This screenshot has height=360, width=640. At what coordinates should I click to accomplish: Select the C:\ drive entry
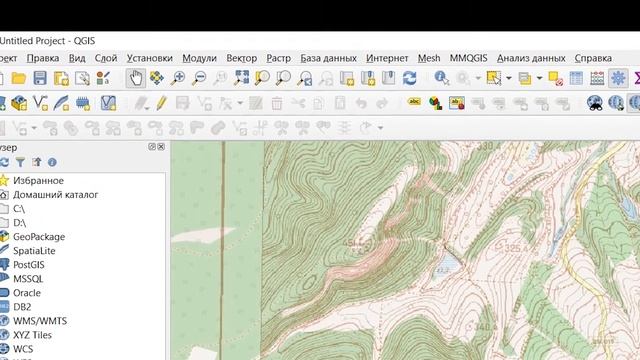(x=19, y=209)
